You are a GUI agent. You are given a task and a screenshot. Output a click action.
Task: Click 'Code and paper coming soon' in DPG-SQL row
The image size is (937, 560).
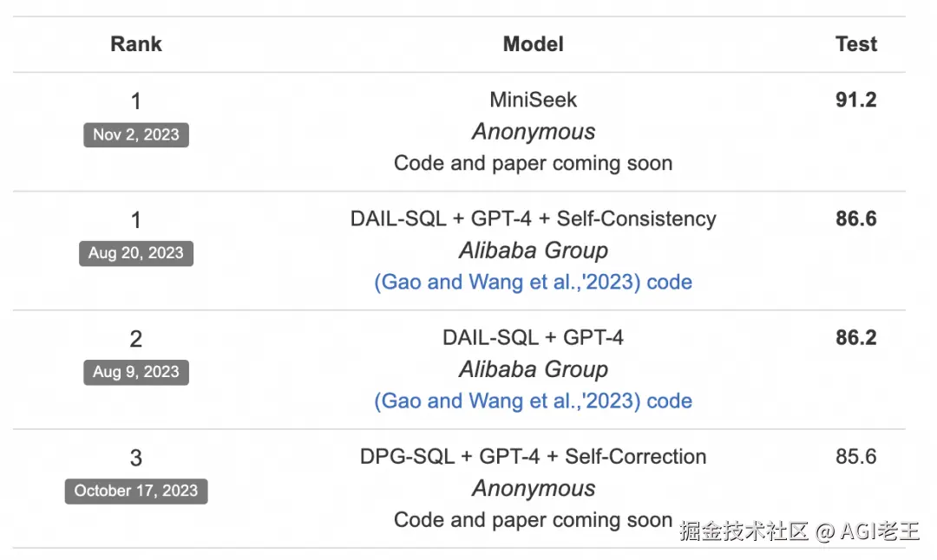533,520
